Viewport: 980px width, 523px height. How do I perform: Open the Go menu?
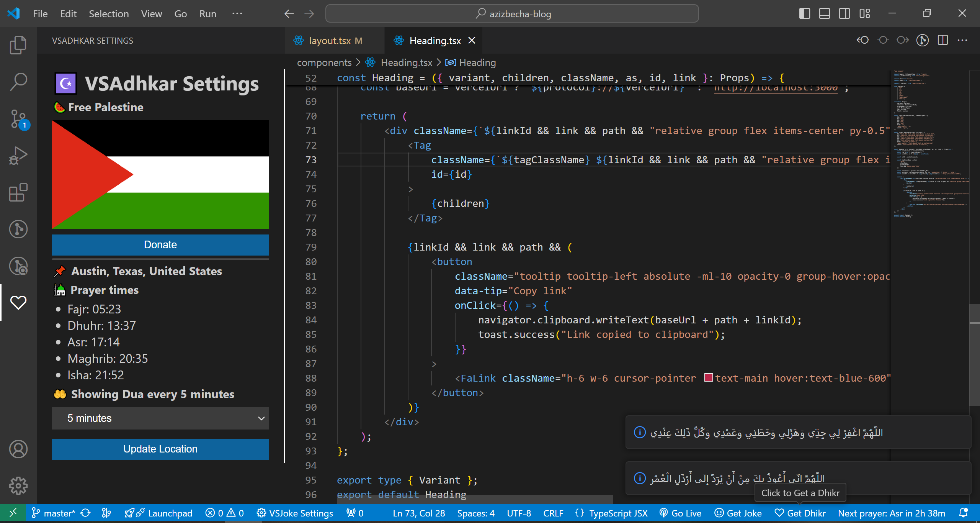tap(180, 14)
